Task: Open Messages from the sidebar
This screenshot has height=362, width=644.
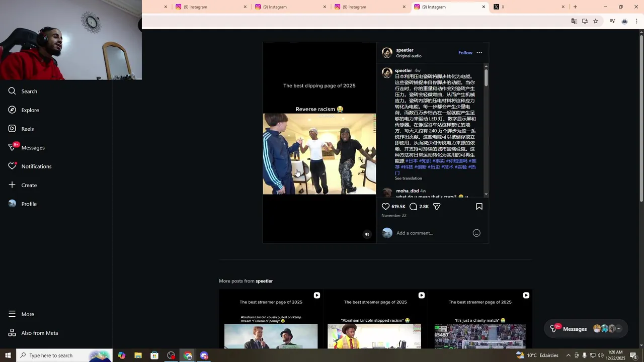Action: click(27, 147)
